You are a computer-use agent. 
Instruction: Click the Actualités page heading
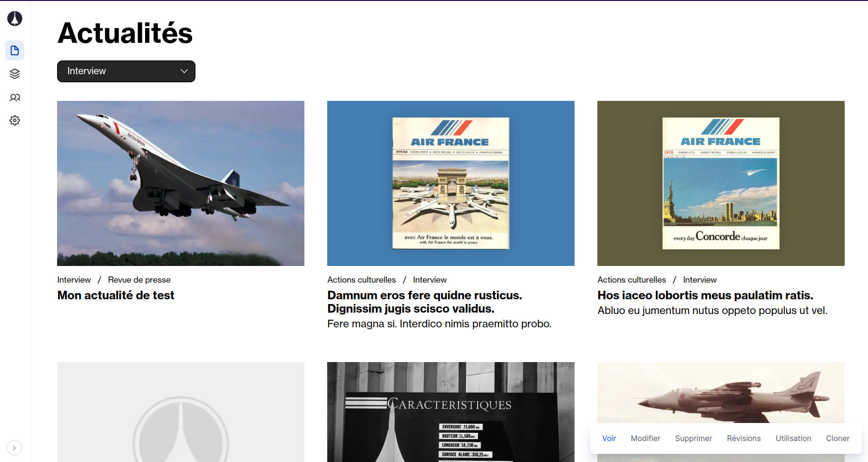click(125, 33)
